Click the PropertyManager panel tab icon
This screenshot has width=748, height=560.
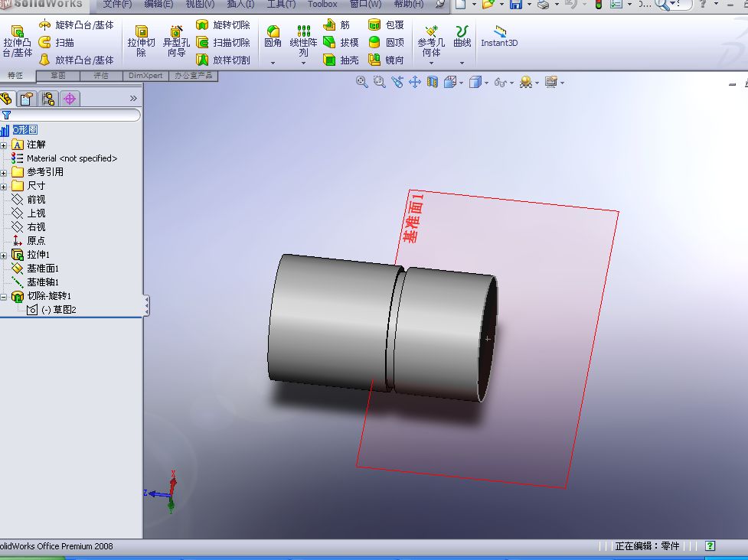click(x=27, y=99)
